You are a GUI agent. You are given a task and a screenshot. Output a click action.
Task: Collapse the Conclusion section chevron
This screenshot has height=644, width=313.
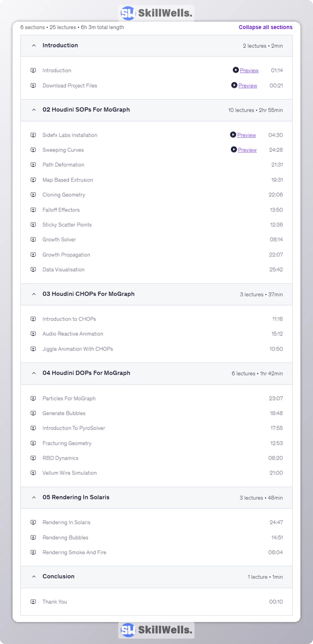click(34, 576)
